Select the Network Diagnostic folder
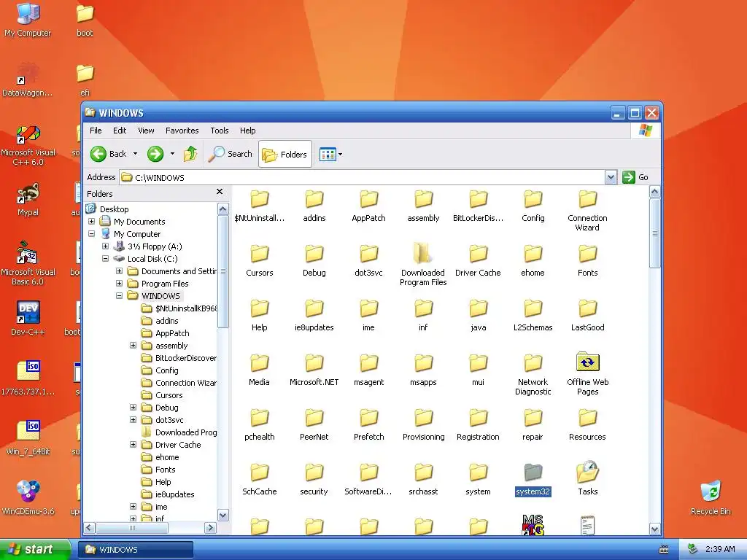Viewport: 747px width, 560px height. coord(533,374)
